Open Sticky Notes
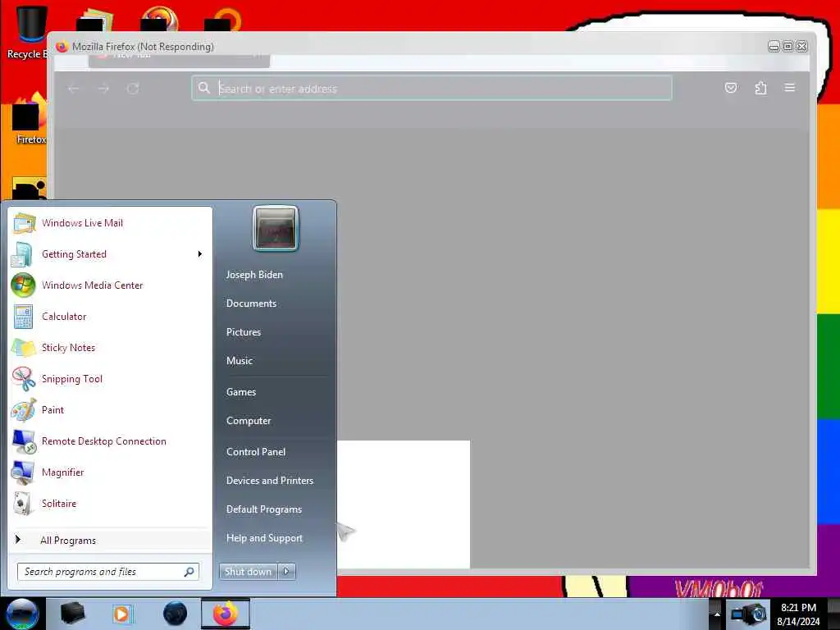Screen dimensions: 840x630 [x=110, y=348]
